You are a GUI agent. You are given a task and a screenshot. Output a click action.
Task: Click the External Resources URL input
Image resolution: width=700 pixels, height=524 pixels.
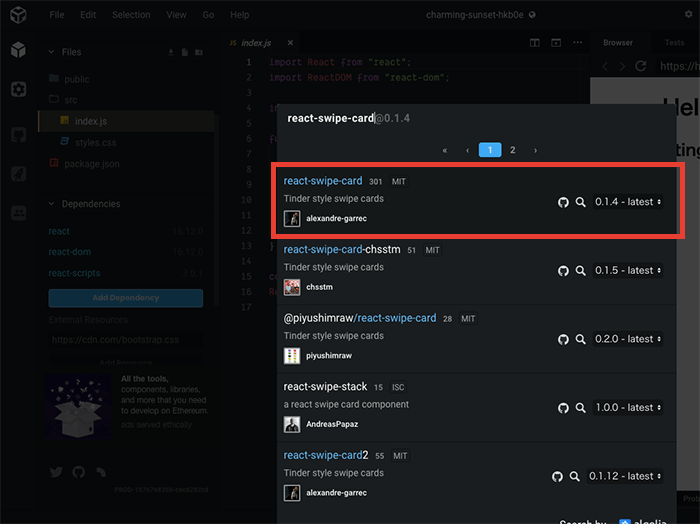(x=125, y=340)
